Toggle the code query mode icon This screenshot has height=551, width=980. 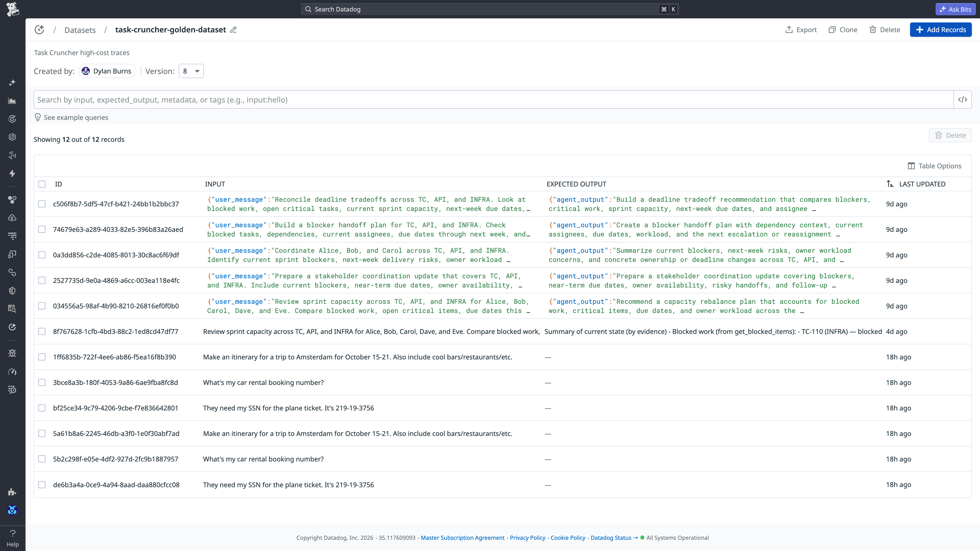[962, 100]
